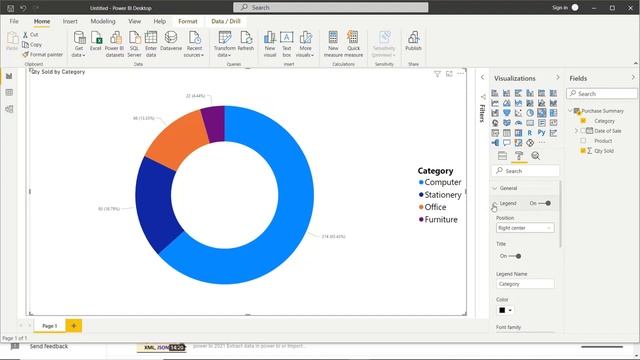Screen dimensions: 640x360
Task: Toggle the Legend switch off
Action: tap(545, 203)
